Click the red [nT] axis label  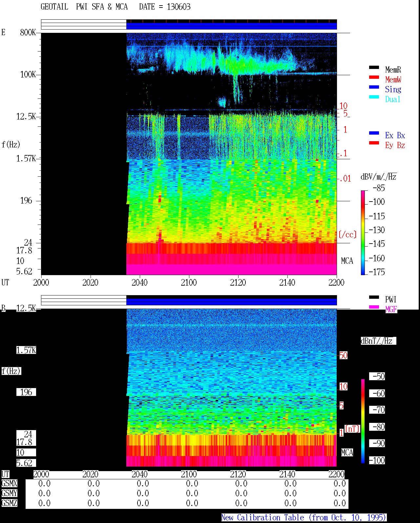[352, 429]
